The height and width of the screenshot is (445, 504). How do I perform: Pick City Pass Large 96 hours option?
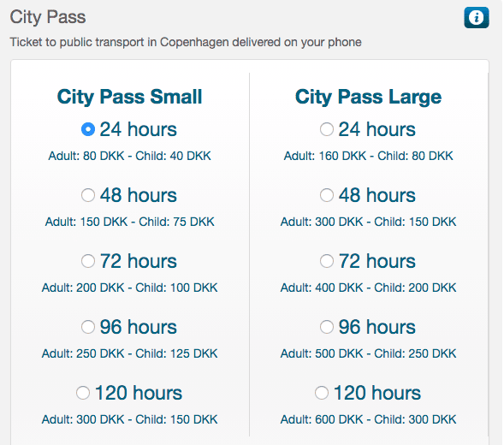pyautogui.click(x=327, y=327)
